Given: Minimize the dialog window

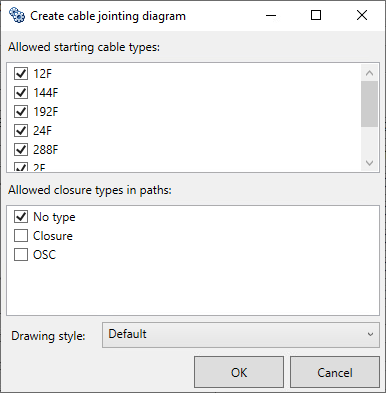Looking at the screenshot, I should 271,15.
